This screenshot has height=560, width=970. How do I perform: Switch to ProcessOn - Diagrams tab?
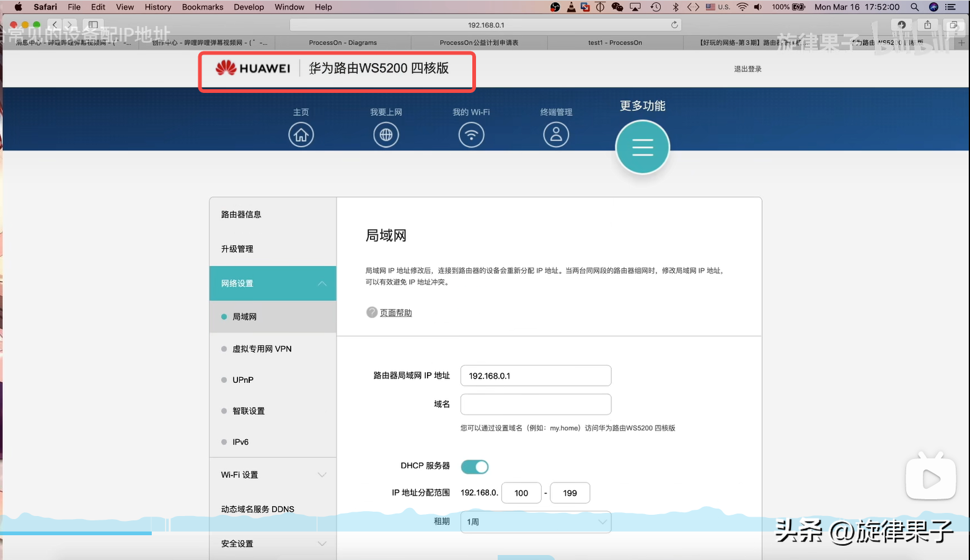click(343, 43)
